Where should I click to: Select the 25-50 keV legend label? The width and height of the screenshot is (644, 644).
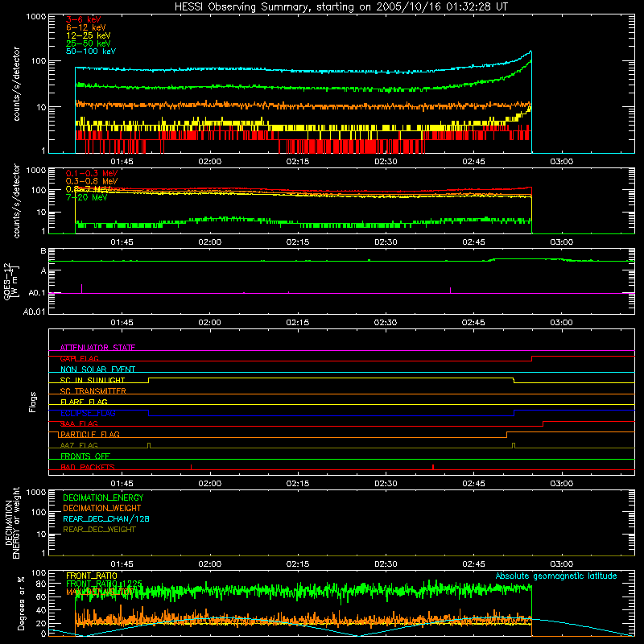point(88,43)
